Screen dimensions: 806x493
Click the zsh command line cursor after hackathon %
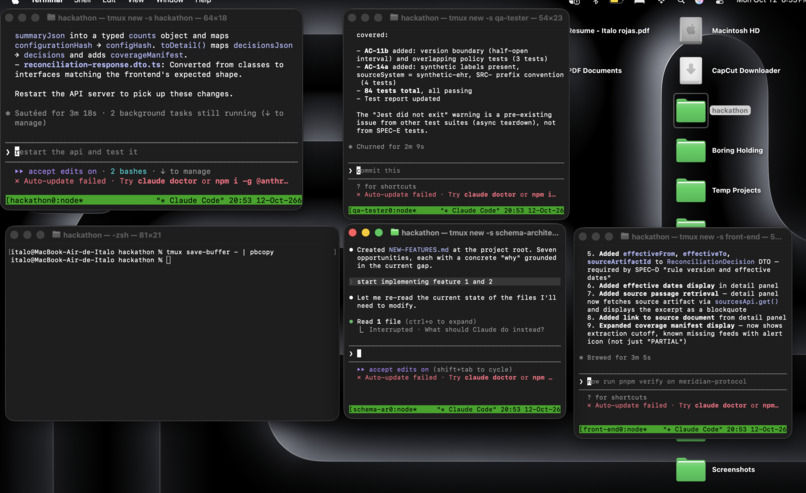pyautogui.click(x=169, y=260)
